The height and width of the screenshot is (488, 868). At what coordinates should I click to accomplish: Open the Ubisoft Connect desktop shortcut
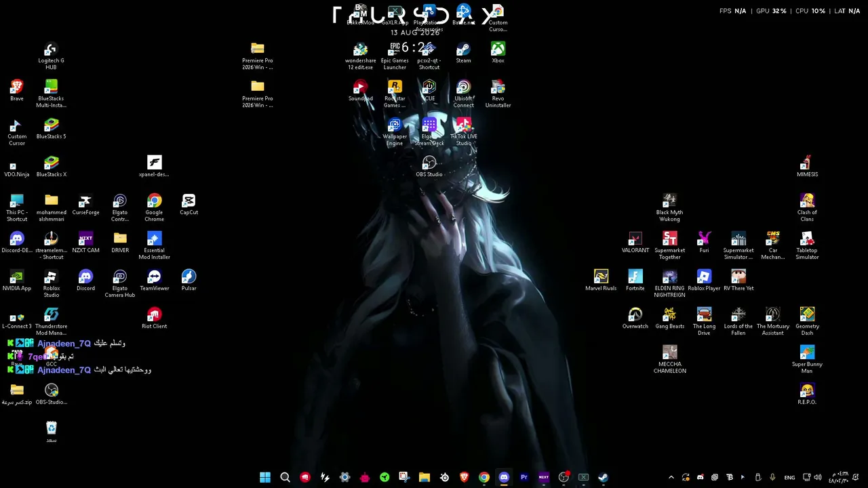coord(463,94)
